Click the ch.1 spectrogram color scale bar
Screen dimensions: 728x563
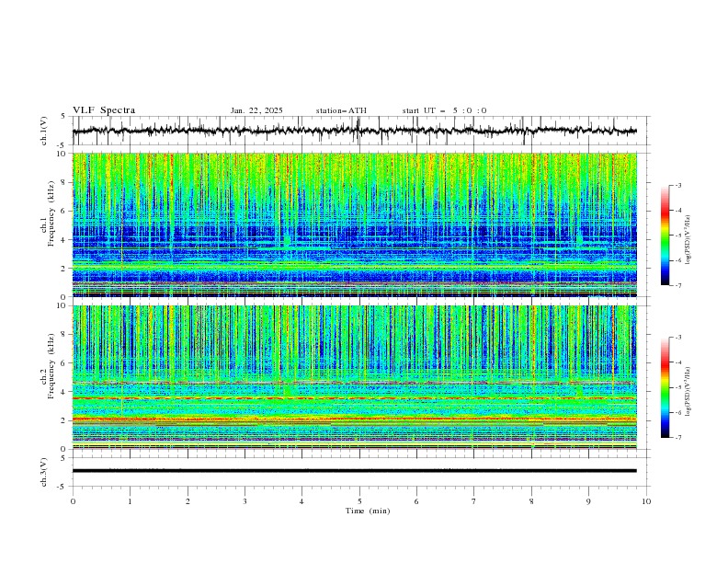[x=665, y=236]
